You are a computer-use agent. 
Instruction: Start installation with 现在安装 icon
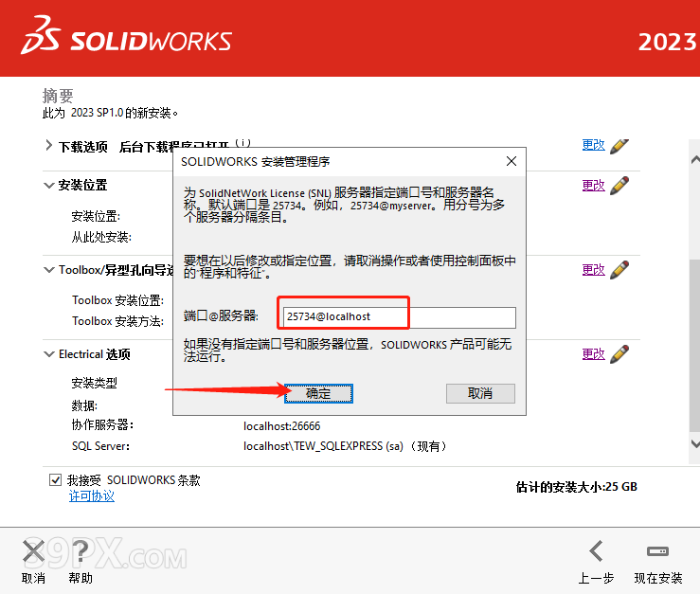pyautogui.click(x=657, y=551)
